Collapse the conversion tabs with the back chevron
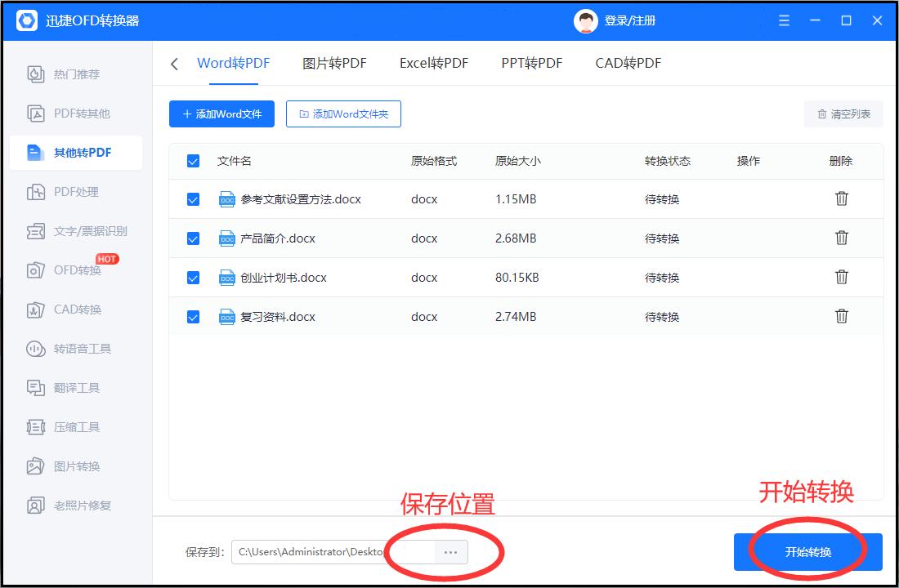Screen dimensions: 899x588 click(x=173, y=63)
